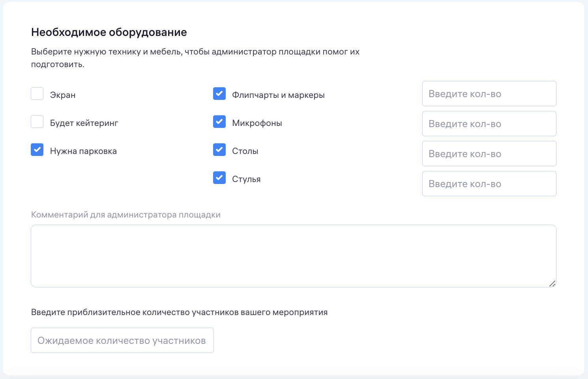Click the Микрофоны label text
Image resolution: width=588 pixels, height=379 pixels.
[257, 123]
